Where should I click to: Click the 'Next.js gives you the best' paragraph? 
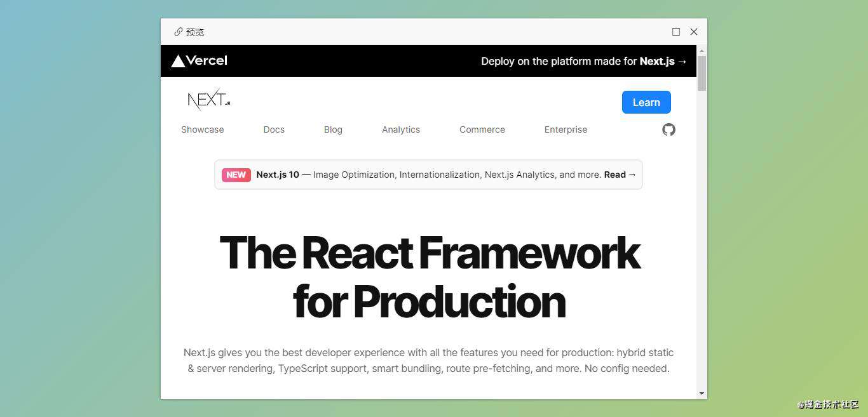pos(429,361)
